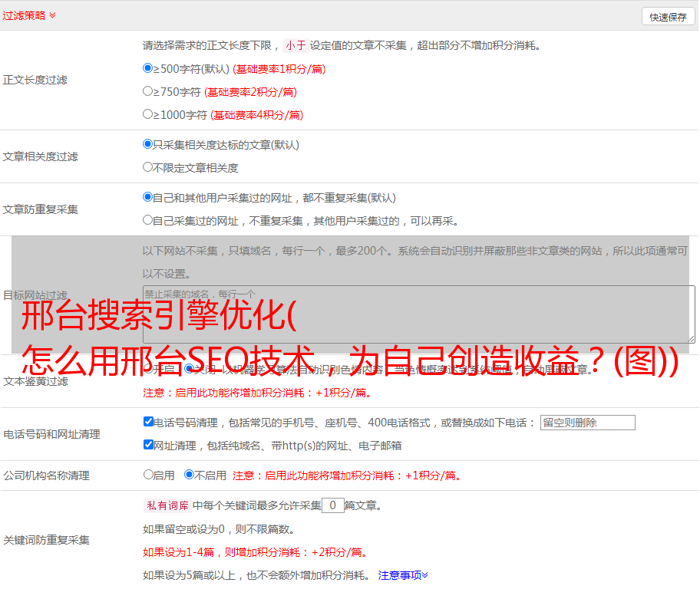Image resolution: width=700 pixels, height=589 pixels.
Task: Expand the 注意事项 link
Action: click(x=403, y=574)
